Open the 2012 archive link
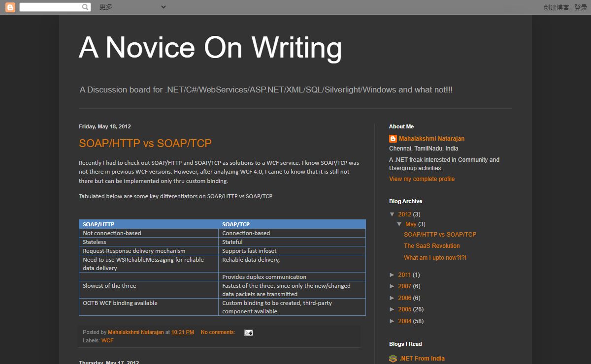This screenshot has height=364, width=591. [x=404, y=214]
